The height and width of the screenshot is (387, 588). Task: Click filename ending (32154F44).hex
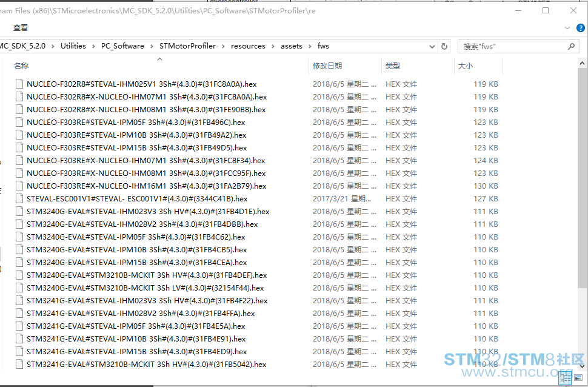coord(145,288)
